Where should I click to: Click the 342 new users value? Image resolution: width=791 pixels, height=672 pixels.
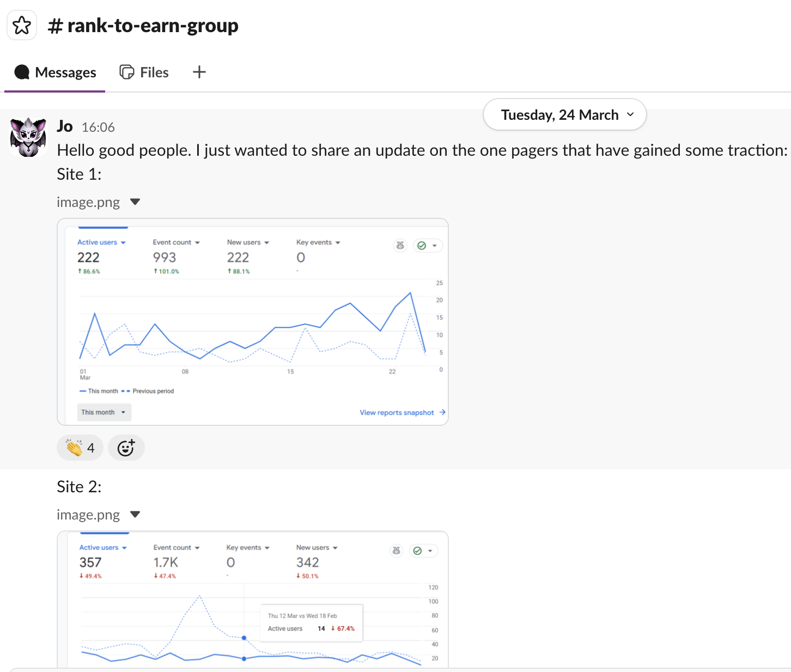(308, 563)
